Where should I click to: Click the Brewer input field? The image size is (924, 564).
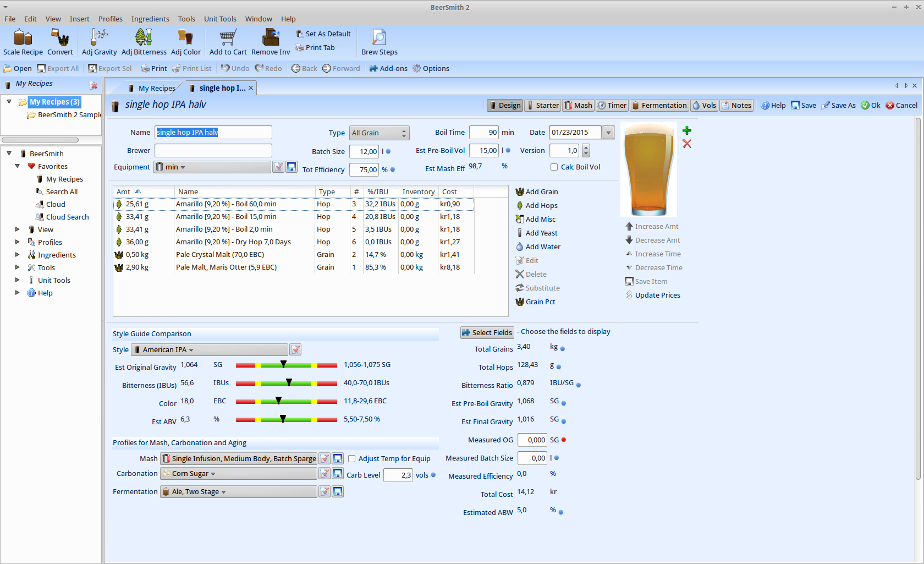click(213, 150)
